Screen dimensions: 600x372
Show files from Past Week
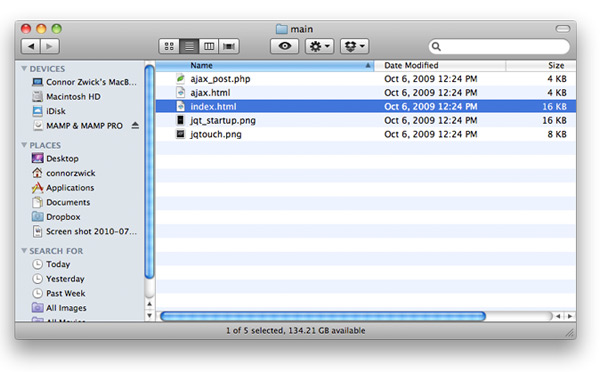tap(59, 294)
